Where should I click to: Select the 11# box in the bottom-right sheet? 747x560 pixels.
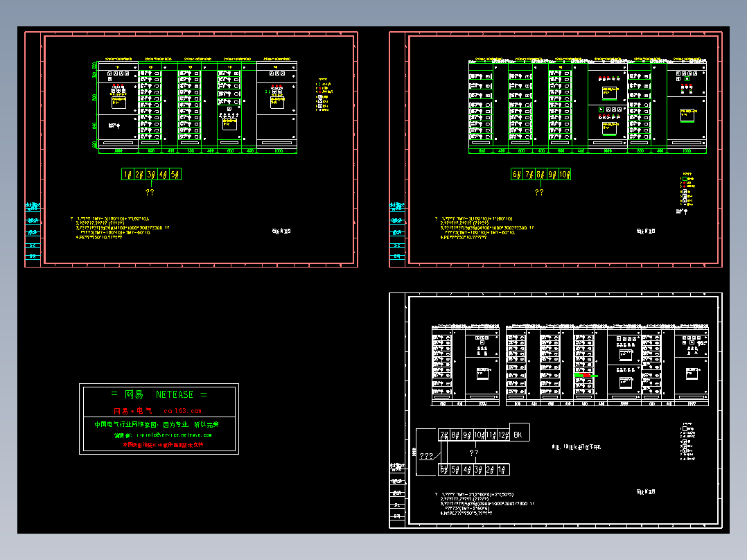pos(492,435)
